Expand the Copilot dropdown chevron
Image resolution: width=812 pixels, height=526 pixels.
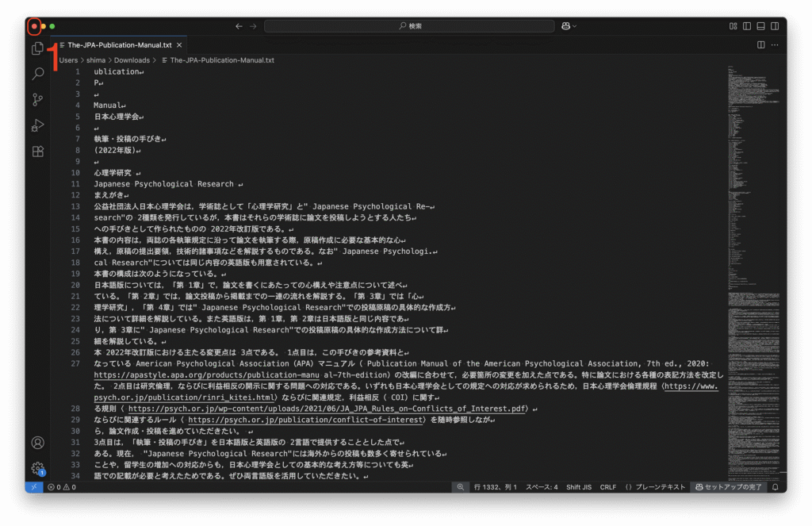[x=574, y=26]
